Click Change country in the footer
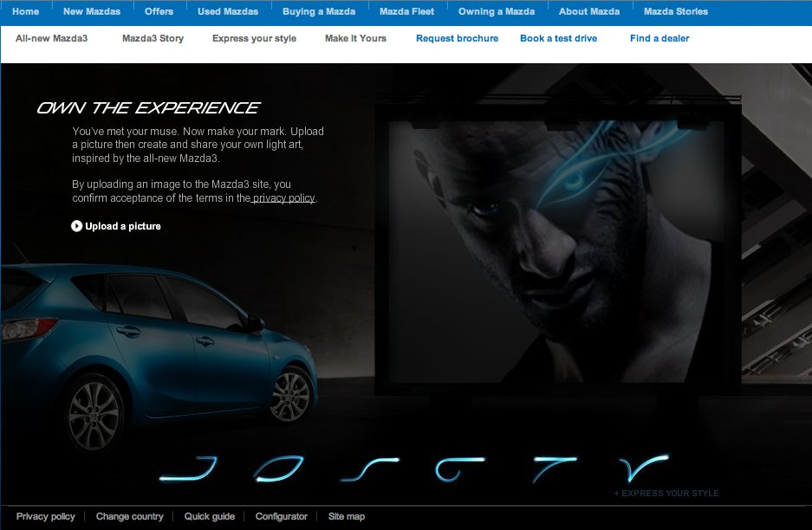Screen dimensions: 812x530 point(129,516)
